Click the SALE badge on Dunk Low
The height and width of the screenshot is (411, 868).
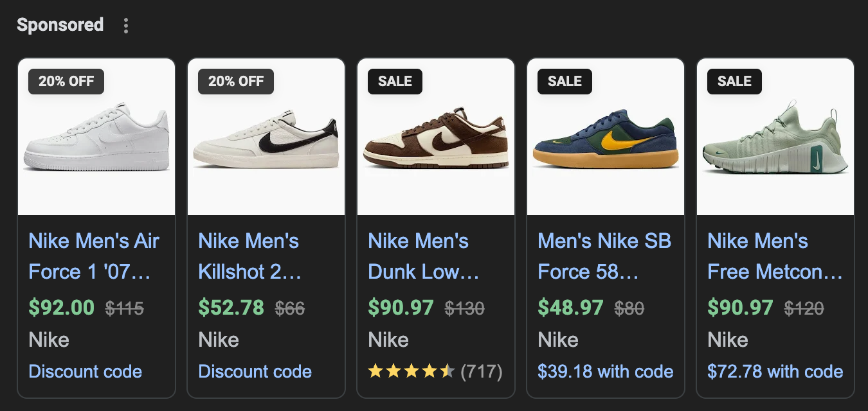pos(395,82)
